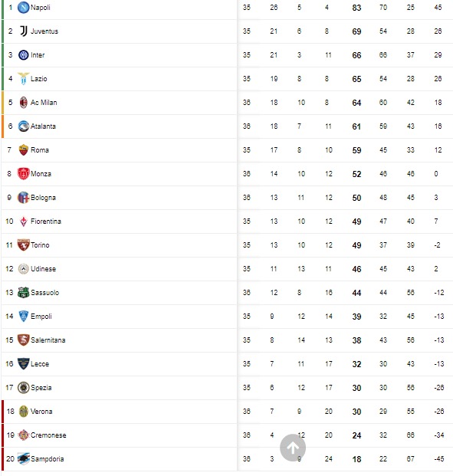Select the Salernitana team name

[48, 340]
